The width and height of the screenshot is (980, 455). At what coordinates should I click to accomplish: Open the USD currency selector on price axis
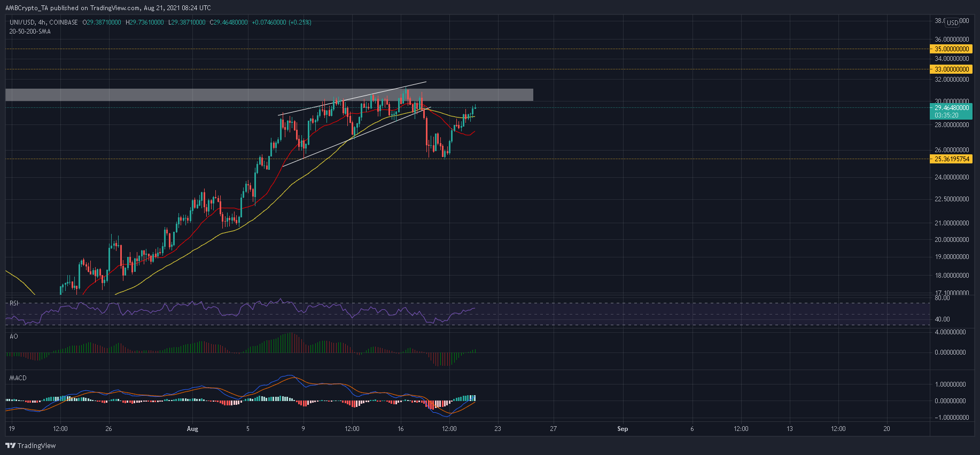[x=952, y=22]
